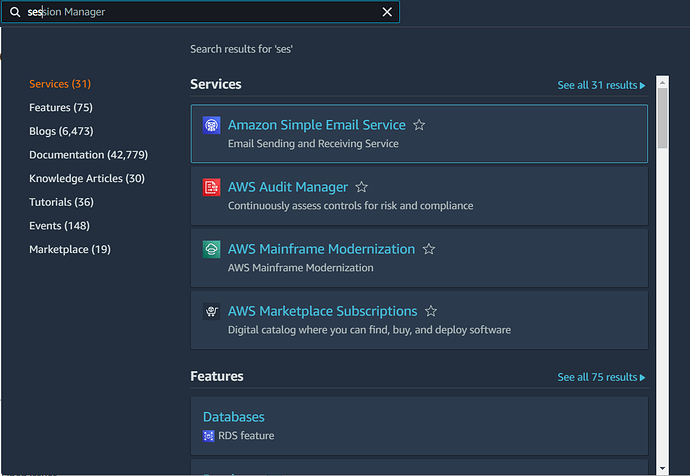
Task: Click 'Email Sending and Receiving Service' description
Action: [313, 143]
